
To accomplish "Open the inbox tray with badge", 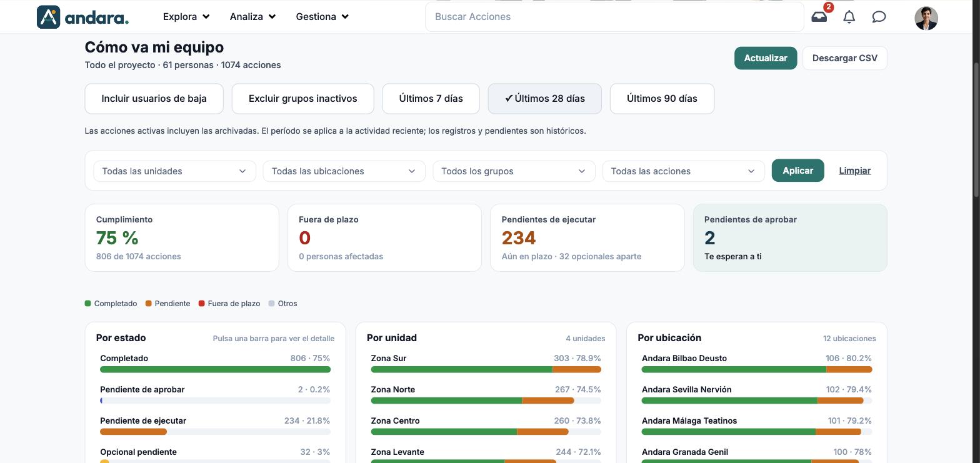I will tap(819, 17).
